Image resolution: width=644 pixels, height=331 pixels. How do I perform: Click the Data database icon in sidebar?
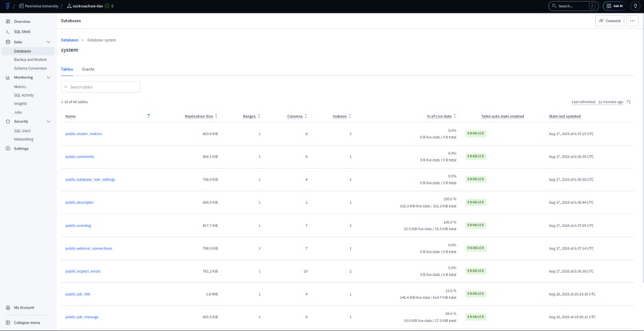pos(8,42)
